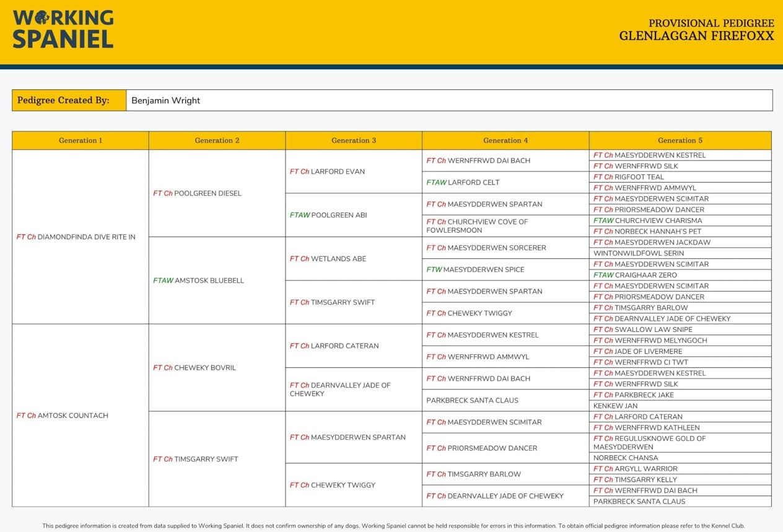Select FT Ch Churchview Cove of Fowlersmoon

[x=476, y=226]
